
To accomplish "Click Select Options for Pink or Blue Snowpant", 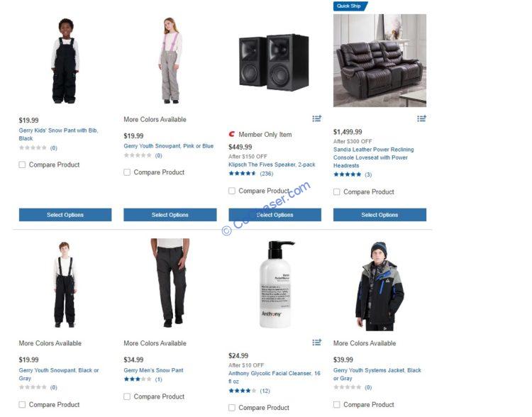I will coord(170,215).
